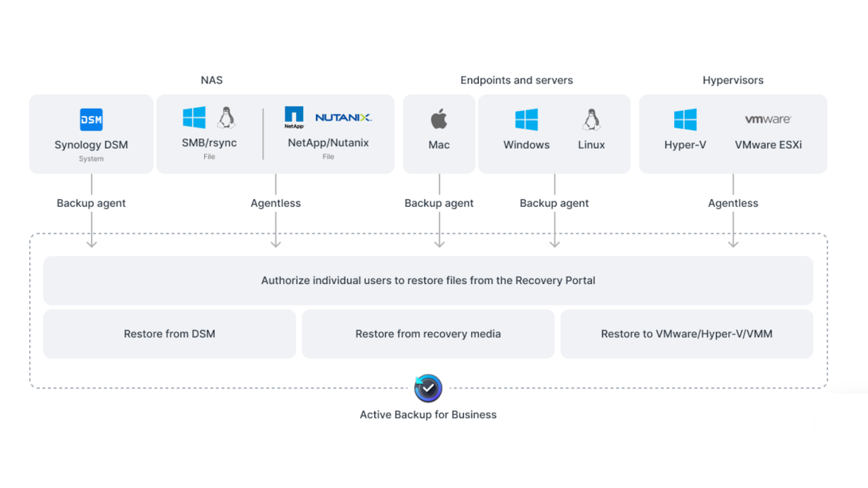Select the Windows logo in the SMB/rsync card
Screen dimensions: 868x488
tap(195, 117)
